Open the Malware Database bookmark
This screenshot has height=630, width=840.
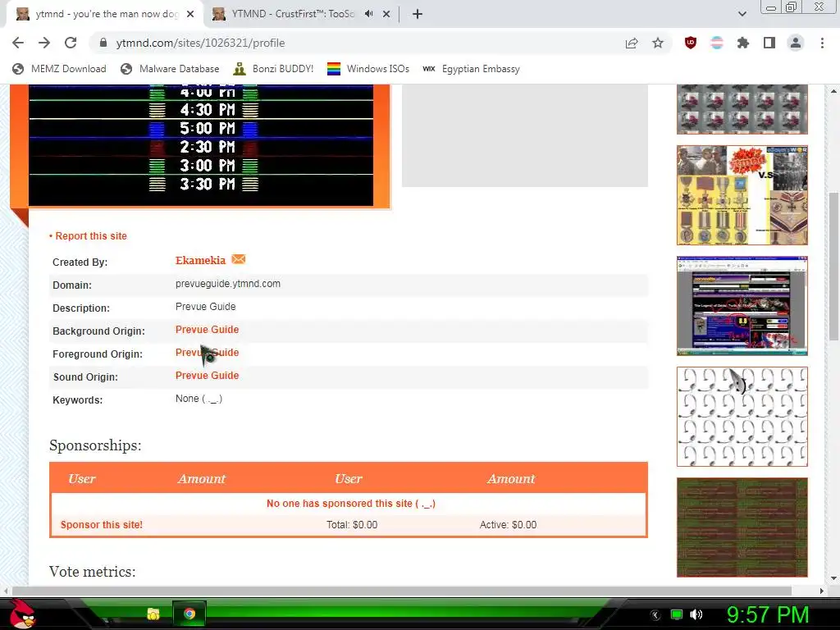tap(170, 69)
